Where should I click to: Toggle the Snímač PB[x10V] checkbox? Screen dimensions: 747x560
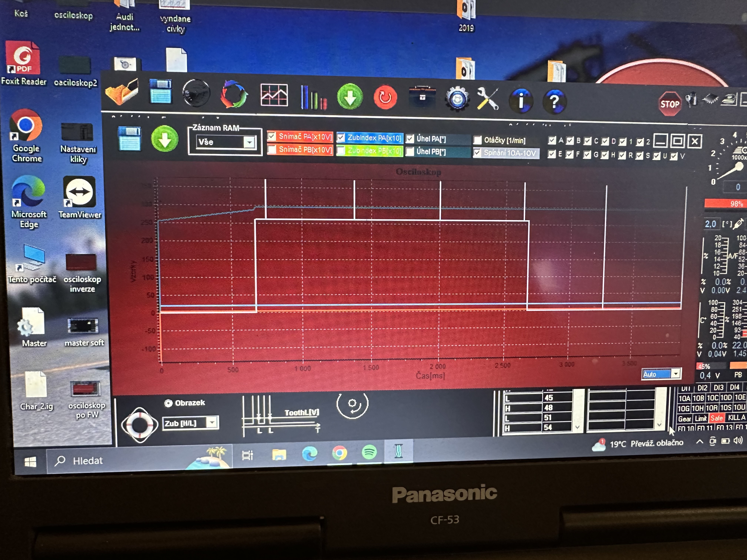click(272, 149)
